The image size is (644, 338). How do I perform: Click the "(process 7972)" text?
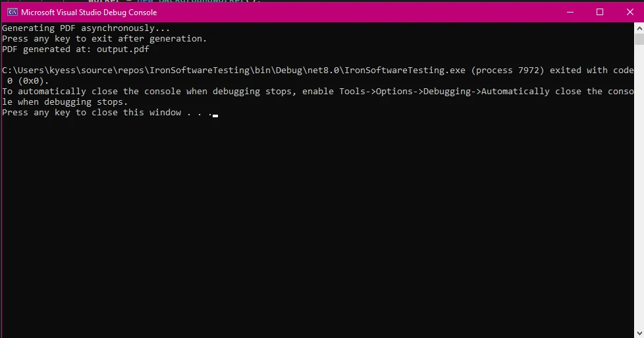[510, 70]
